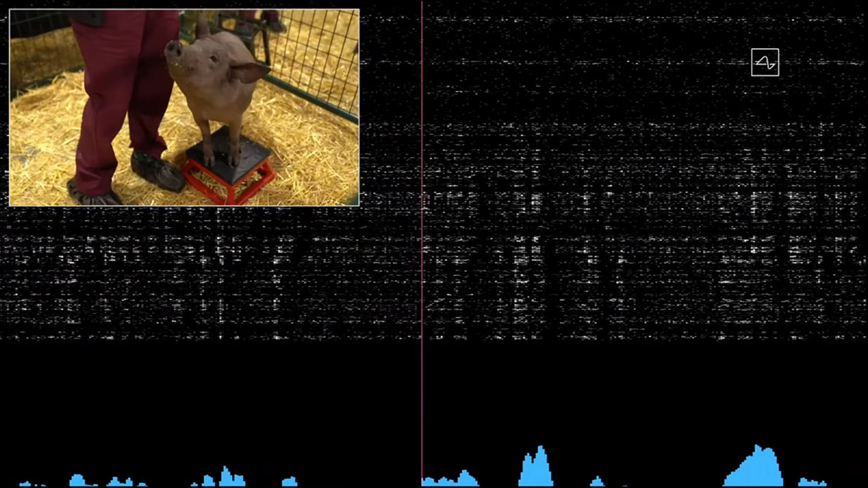Click the pig's ear in the video
Viewport: 868px width, 488px height.
(x=249, y=71)
